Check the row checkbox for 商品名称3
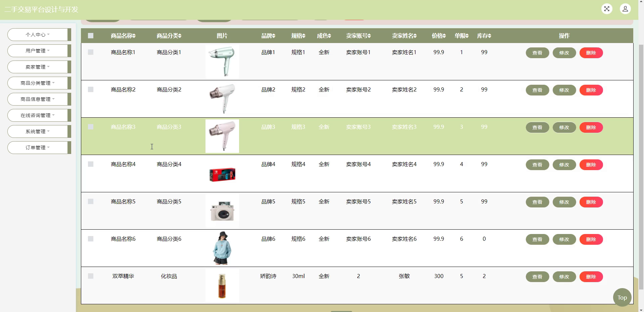Viewport: 644px width, 312px height. tap(91, 127)
